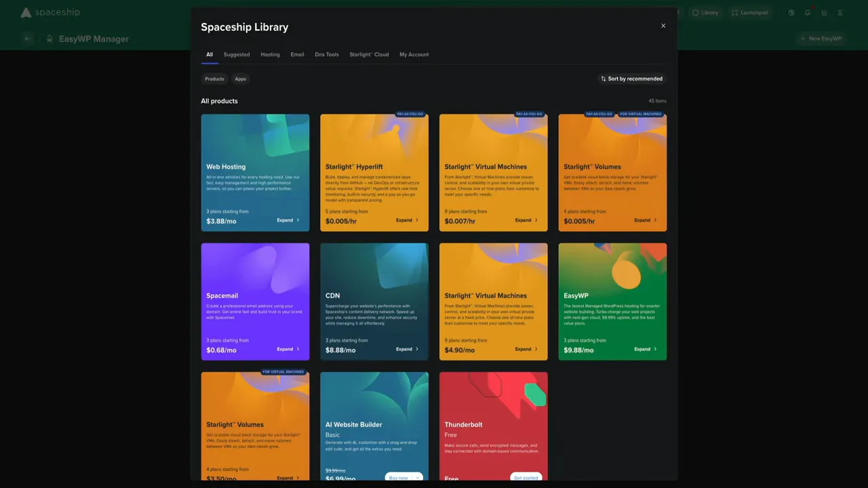Close the Spaceship Library dialog
This screenshot has height=488, width=868.
pyautogui.click(x=663, y=26)
